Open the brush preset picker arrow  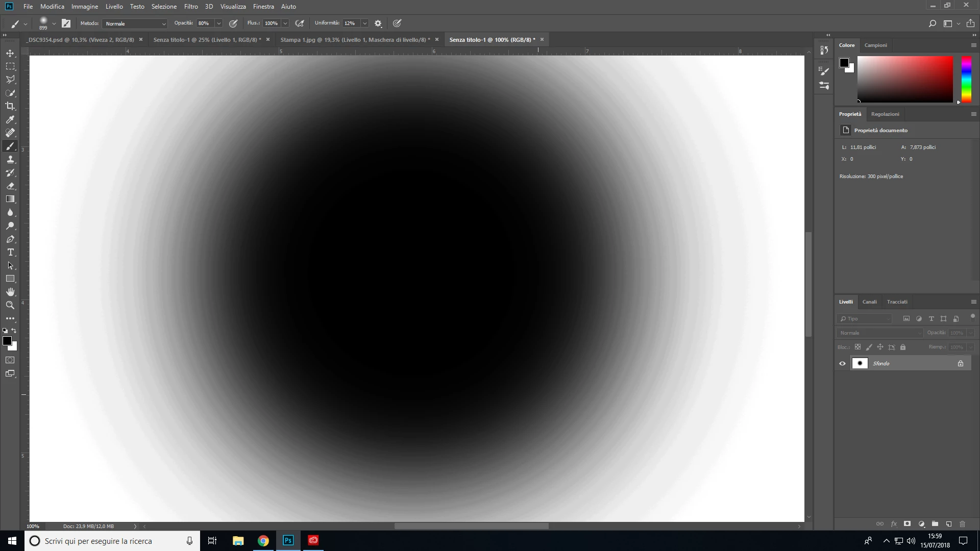54,23
